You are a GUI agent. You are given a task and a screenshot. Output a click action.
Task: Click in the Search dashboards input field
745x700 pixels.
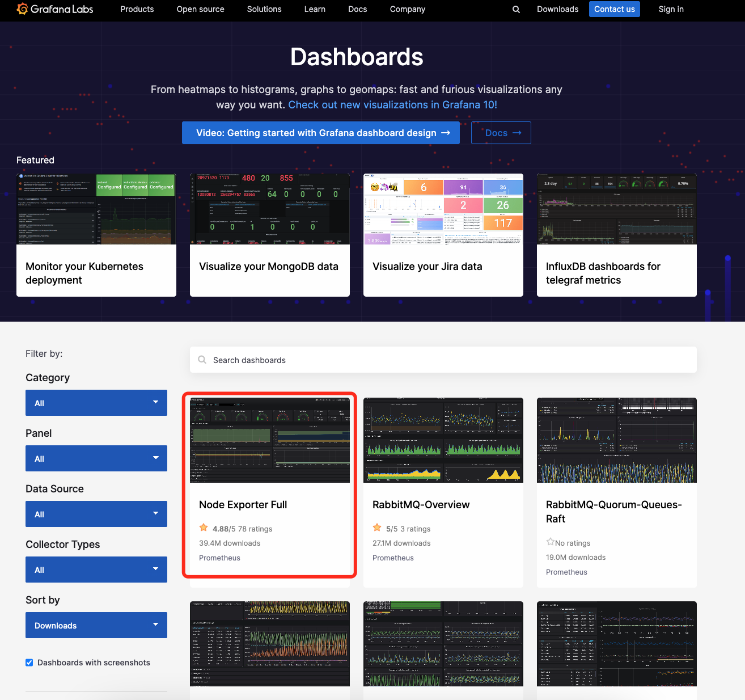[443, 360]
